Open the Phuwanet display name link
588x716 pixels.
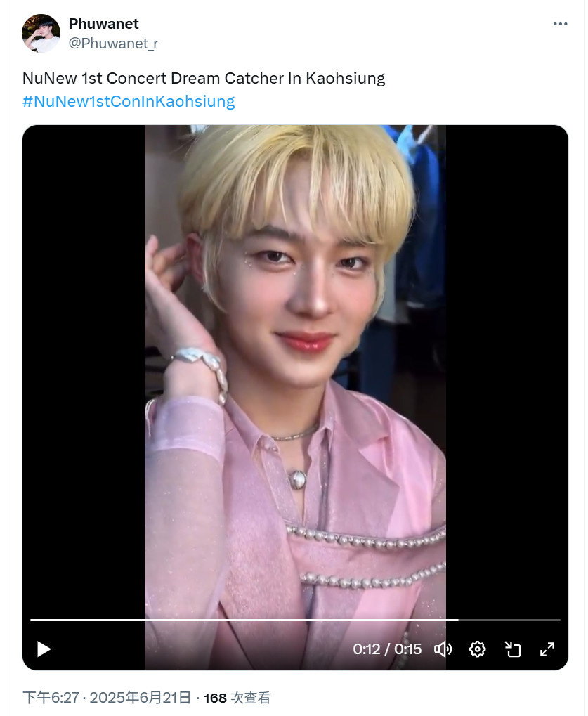[x=104, y=24]
